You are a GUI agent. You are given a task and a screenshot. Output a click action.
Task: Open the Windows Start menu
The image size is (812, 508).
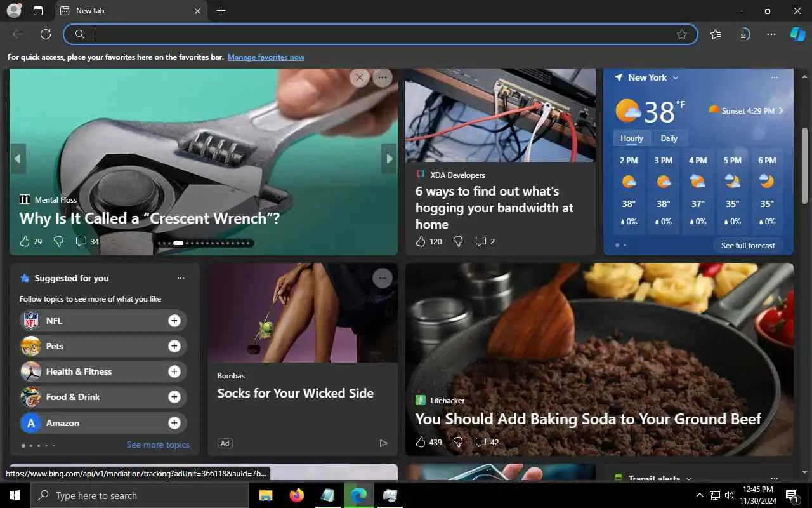[x=15, y=495]
